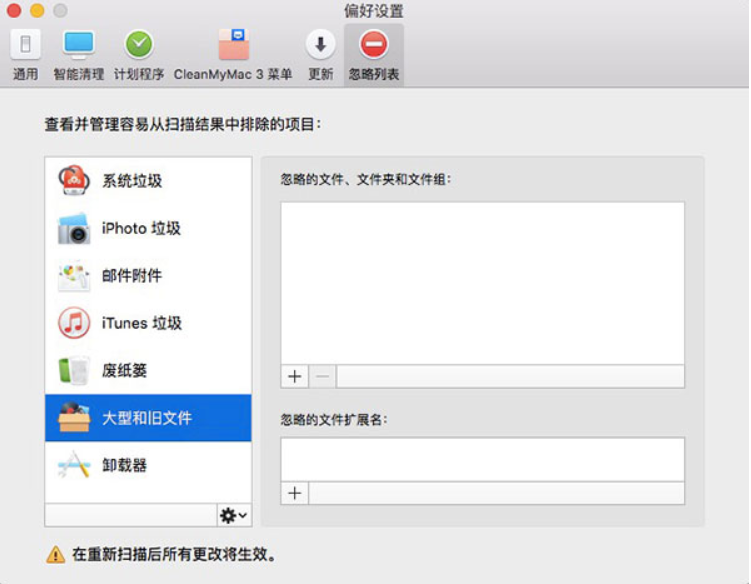Open the 智能清理 monitor icon
The width and height of the screenshot is (751, 584).
coord(79,45)
